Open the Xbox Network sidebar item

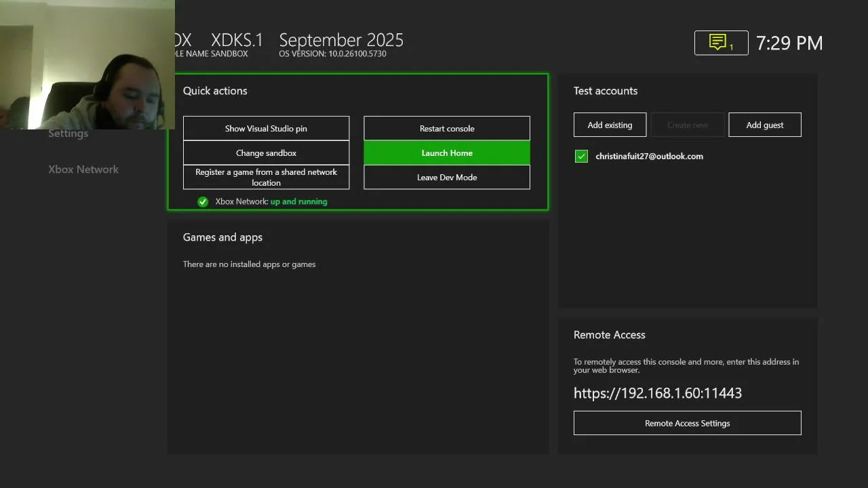[83, 169]
